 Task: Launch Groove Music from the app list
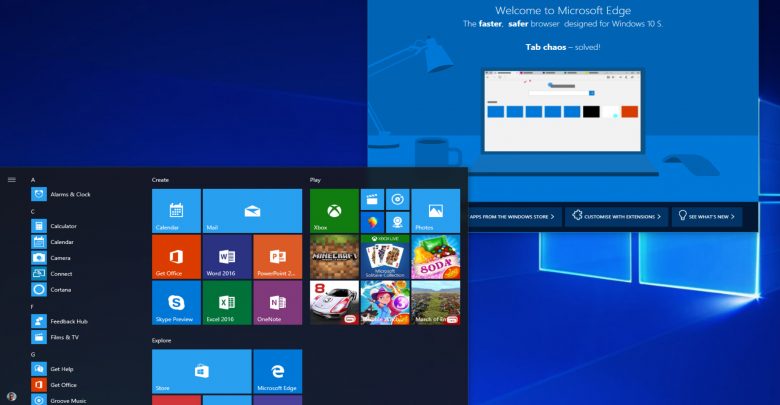[59, 401]
